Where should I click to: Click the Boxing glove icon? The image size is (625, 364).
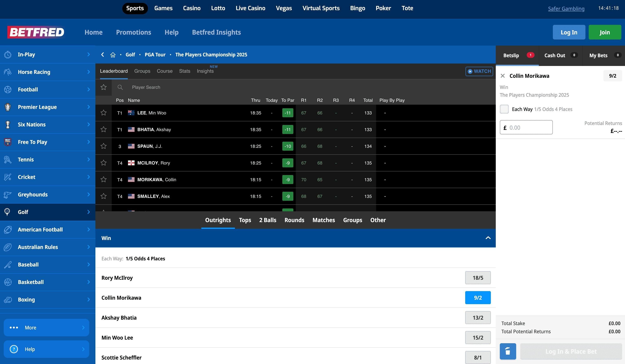pos(8,300)
